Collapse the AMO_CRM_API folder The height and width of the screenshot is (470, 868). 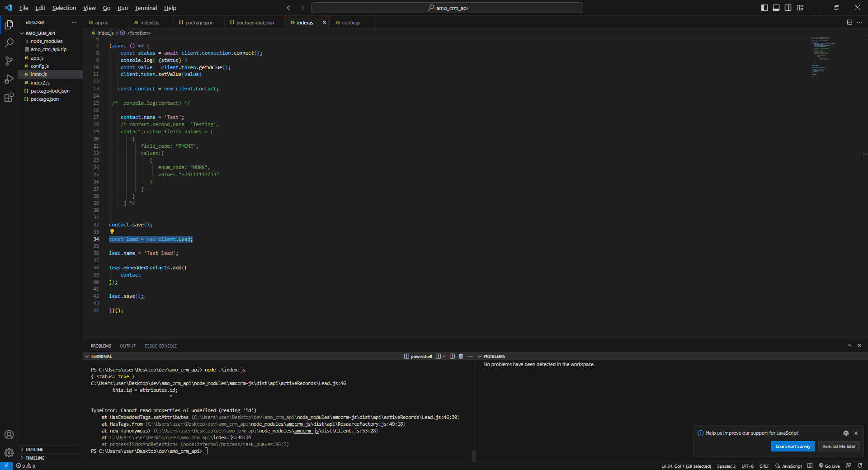tap(21, 33)
